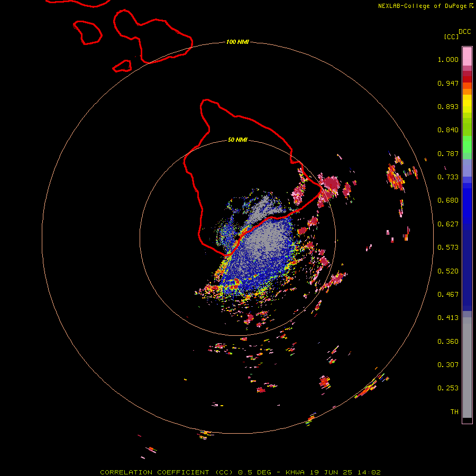476x476 pixels.
Task: Click the 1.000 scale value
Action: coord(448,59)
